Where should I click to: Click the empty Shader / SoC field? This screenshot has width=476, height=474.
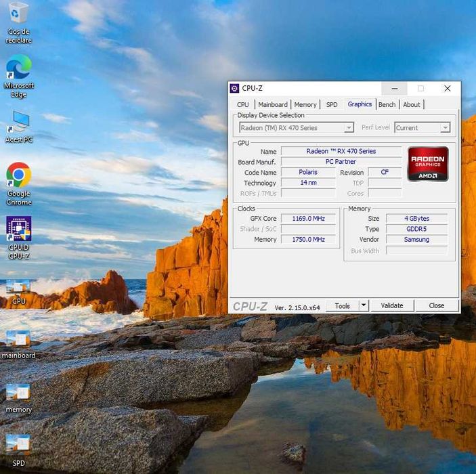(x=308, y=229)
